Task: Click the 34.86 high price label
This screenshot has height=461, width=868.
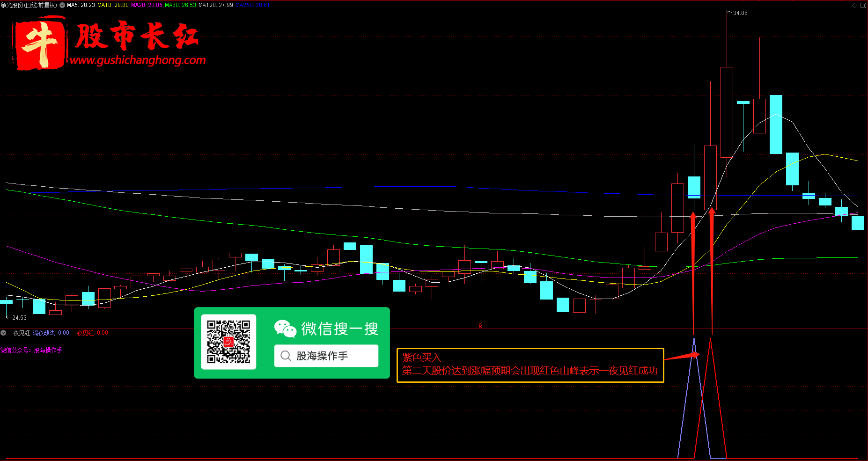Action: tap(740, 13)
